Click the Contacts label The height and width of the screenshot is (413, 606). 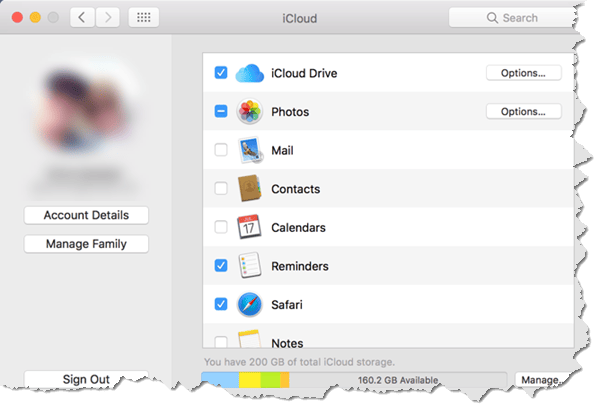point(296,189)
